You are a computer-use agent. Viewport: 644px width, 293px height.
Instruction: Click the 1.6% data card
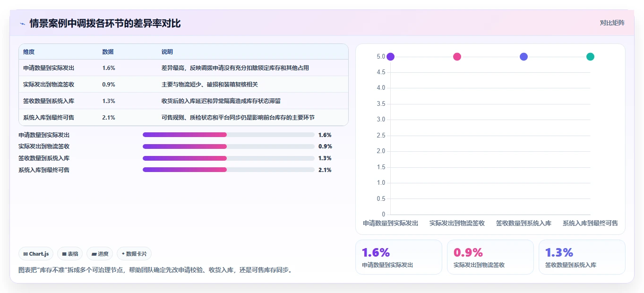coord(399,257)
